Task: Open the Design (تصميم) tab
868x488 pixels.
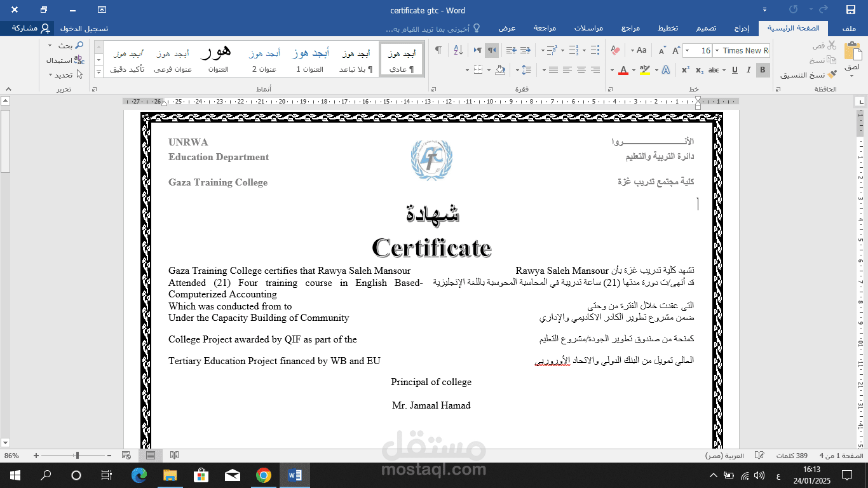Action: click(x=706, y=28)
